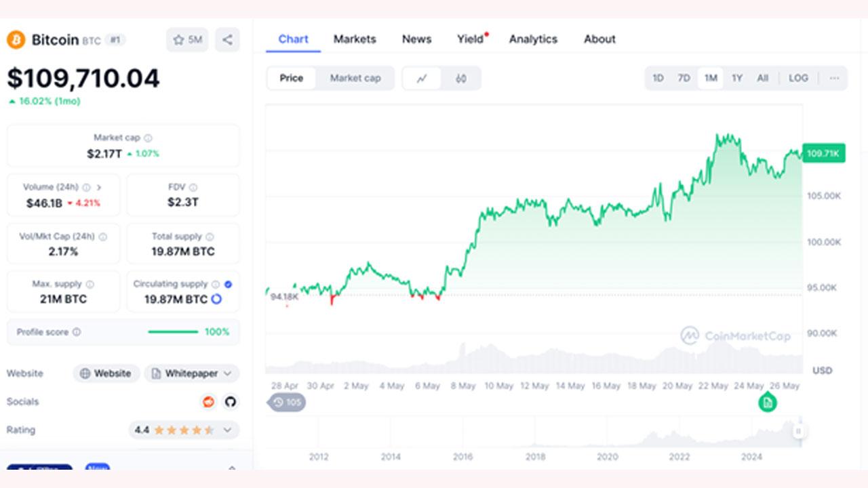Expand the Rating 4.4 dropdown
This screenshot has height=488, width=868.
227,430
